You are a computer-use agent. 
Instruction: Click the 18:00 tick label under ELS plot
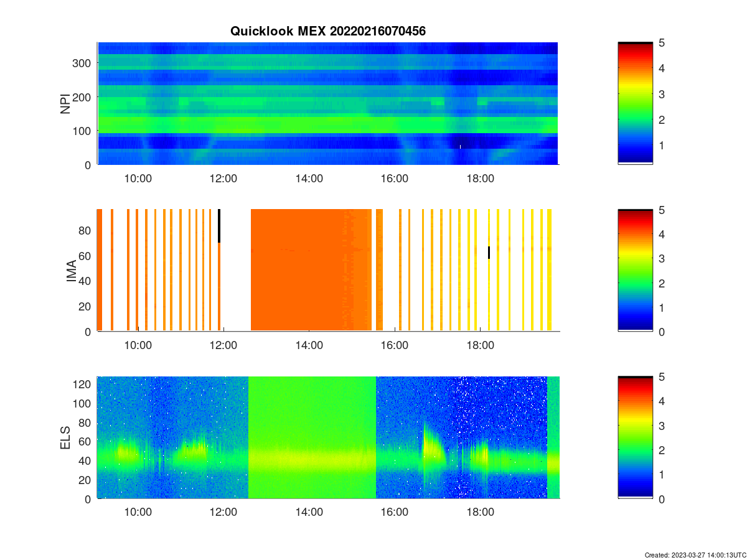[480, 513]
